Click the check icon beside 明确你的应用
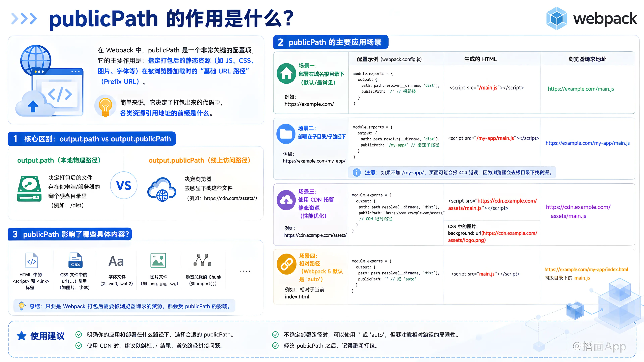Image resolution: width=644 pixels, height=362 pixels. click(x=78, y=335)
